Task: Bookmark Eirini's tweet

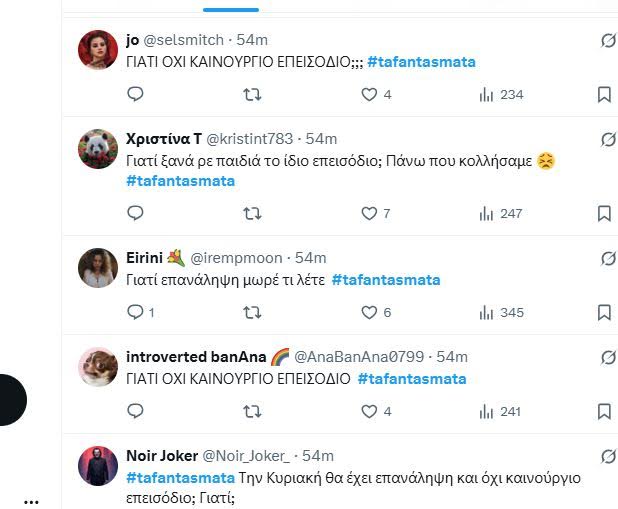Action: coord(604,312)
